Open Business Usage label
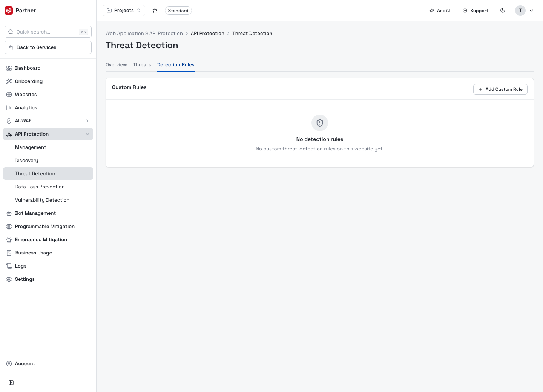 (x=34, y=253)
